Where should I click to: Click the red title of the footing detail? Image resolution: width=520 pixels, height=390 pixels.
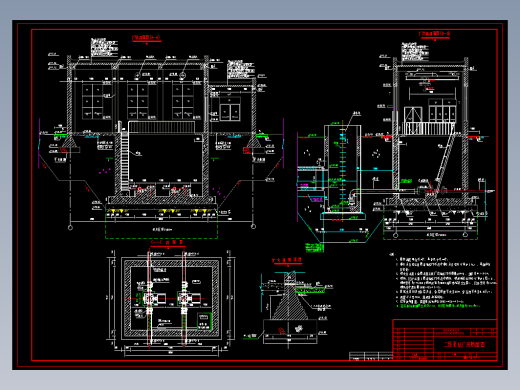(287, 260)
